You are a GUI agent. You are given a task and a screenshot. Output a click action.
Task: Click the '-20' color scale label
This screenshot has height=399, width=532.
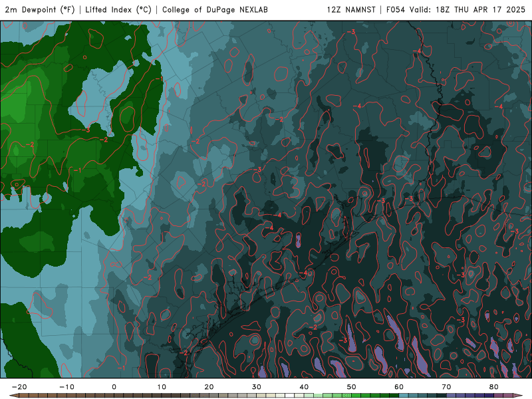pyautogui.click(x=19, y=387)
